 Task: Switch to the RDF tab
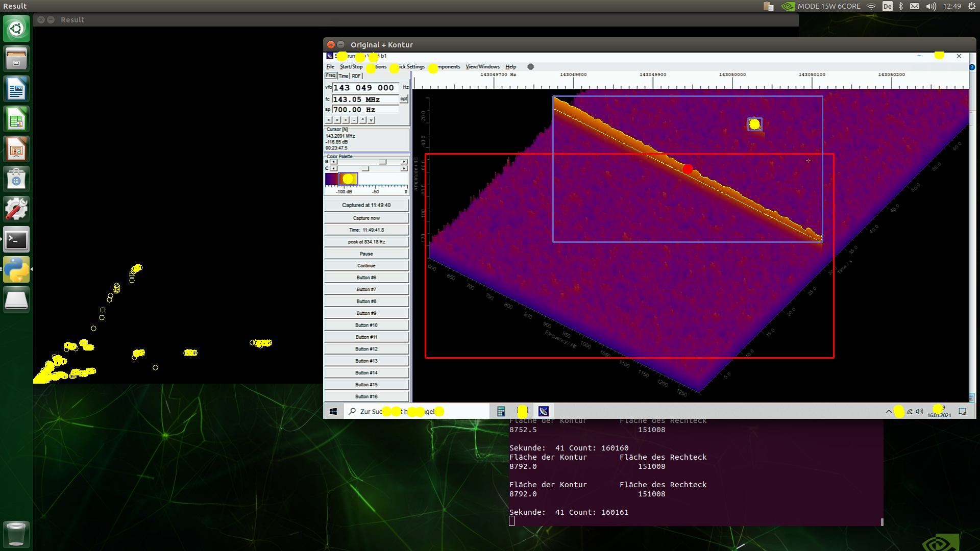click(356, 76)
